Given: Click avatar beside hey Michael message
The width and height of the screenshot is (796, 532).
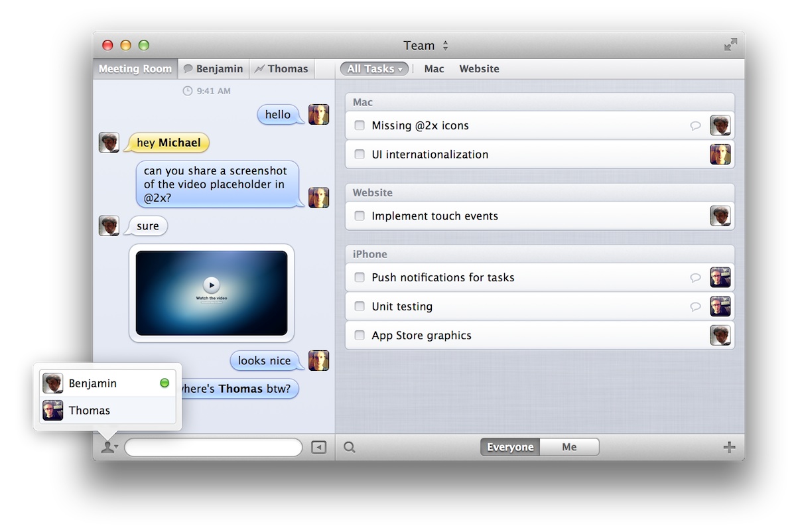Looking at the screenshot, I should (x=109, y=143).
